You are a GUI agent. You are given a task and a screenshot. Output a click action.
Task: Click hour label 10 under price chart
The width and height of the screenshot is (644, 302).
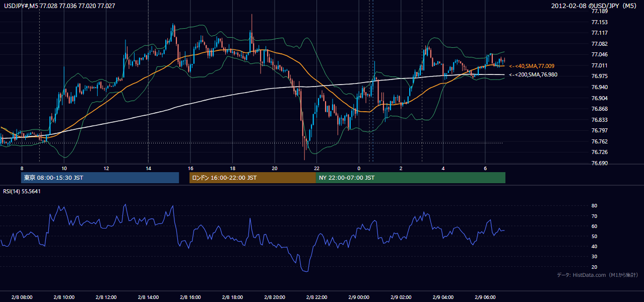[64, 168]
